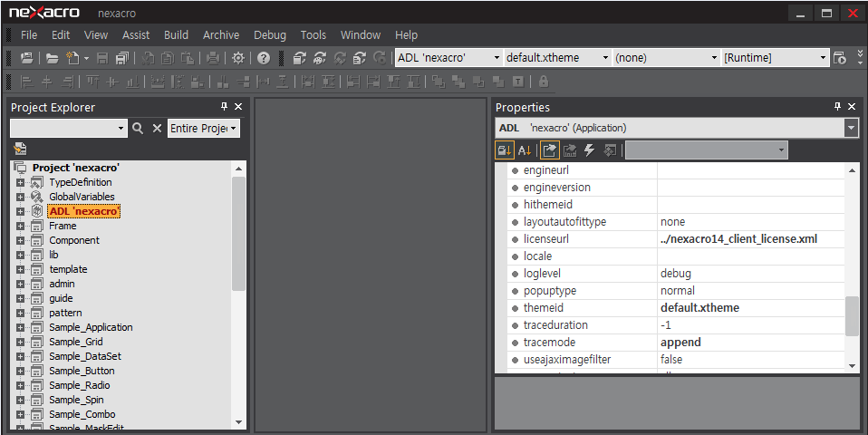The width and height of the screenshot is (868, 435).
Task: Open the Debug menu
Action: point(270,34)
